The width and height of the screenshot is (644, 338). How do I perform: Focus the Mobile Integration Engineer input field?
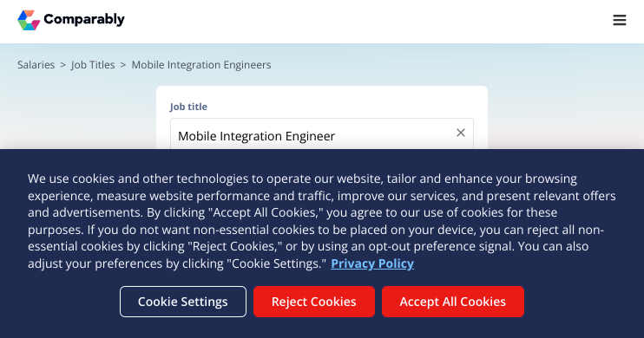[x=322, y=134]
